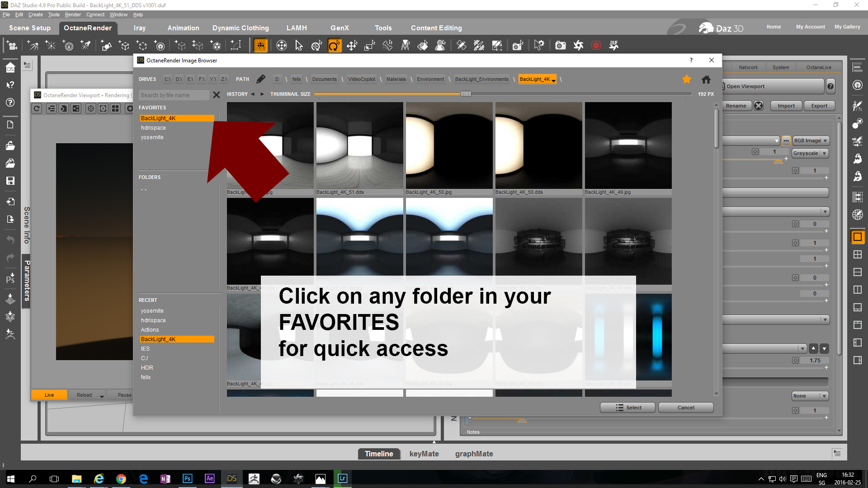
Task: Select the D:\ drive button
Action: pyautogui.click(x=179, y=79)
